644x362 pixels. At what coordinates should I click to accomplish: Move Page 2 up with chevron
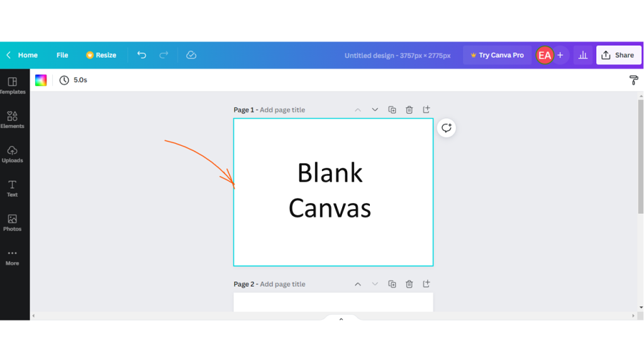coord(358,284)
